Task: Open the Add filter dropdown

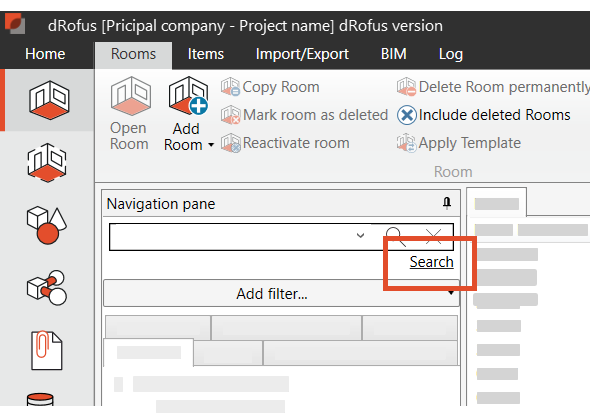Action: tap(281, 293)
